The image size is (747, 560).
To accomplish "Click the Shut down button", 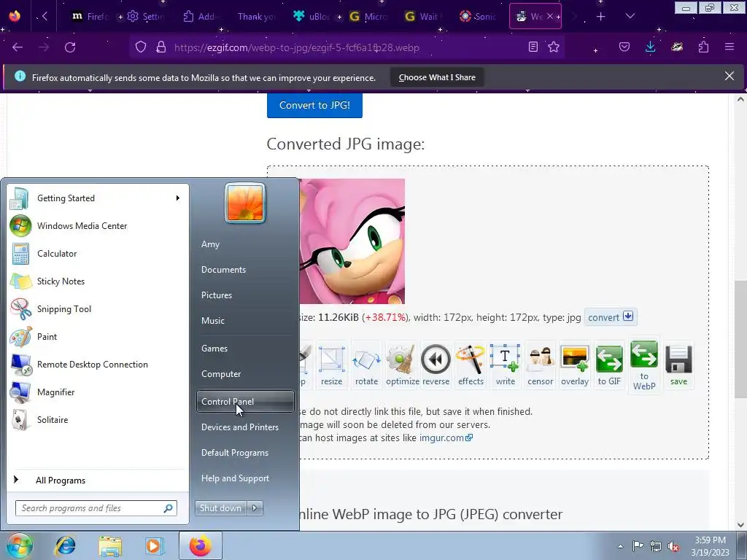I will [220, 508].
